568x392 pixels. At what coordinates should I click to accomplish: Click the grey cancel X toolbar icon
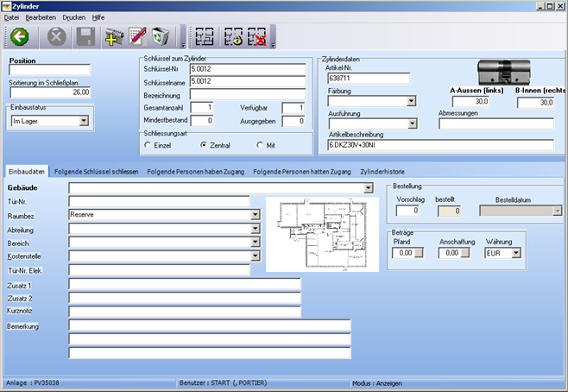pos(56,36)
